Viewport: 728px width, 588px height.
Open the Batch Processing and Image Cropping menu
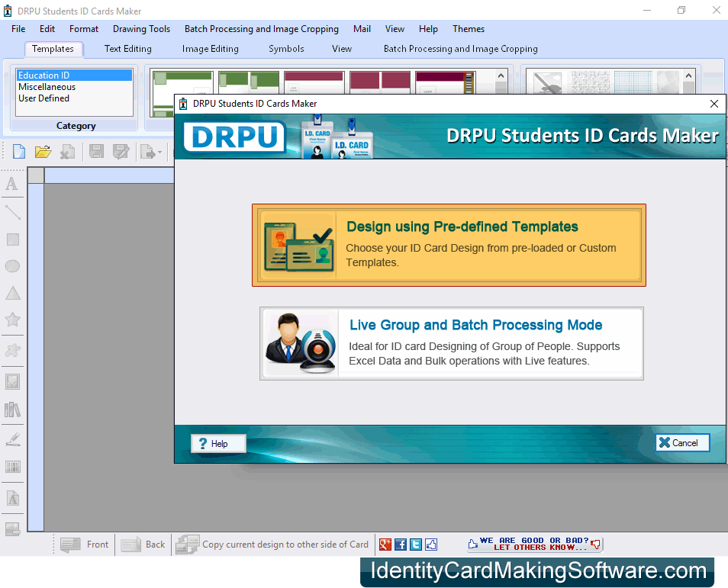point(262,29)
